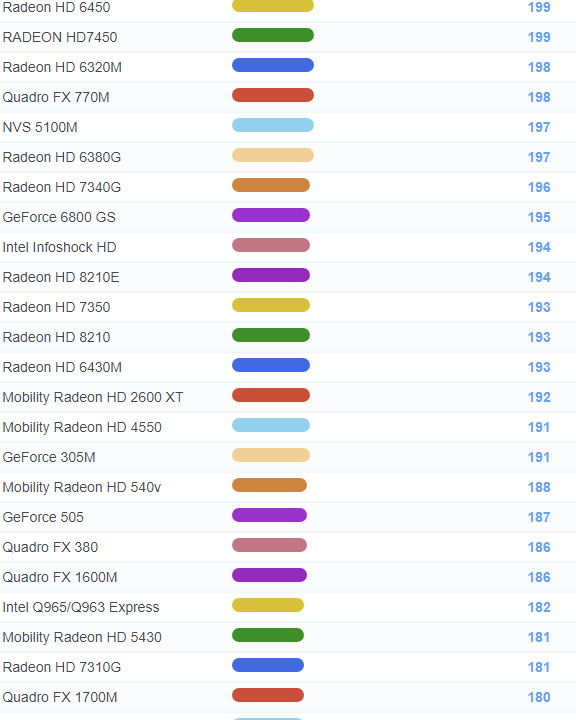Click the red Quadro FX 1700M bar
Image resolution: width=576 pixels, height=720 pixels.
tap(268, 695)
